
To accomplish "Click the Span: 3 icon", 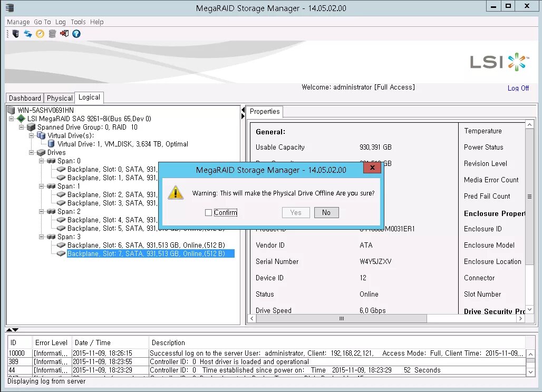I will tap(51, 237).
